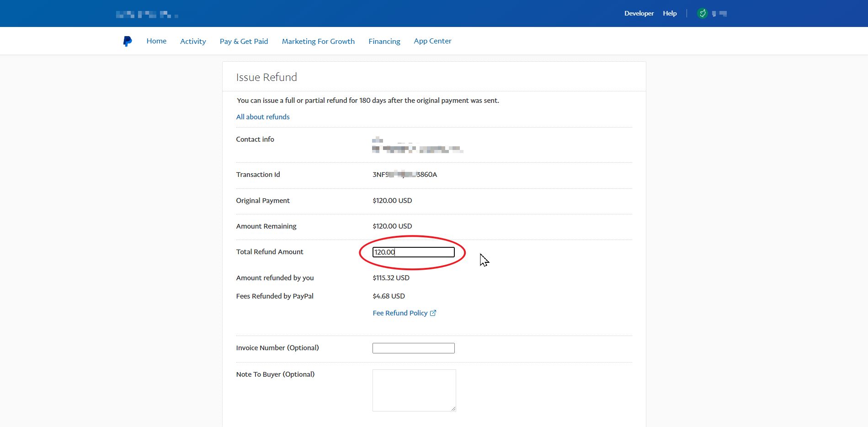This screenshot has height=427, width=868.
Task: Click the PayPal logo icon
Action: click(x=128, y=41)
